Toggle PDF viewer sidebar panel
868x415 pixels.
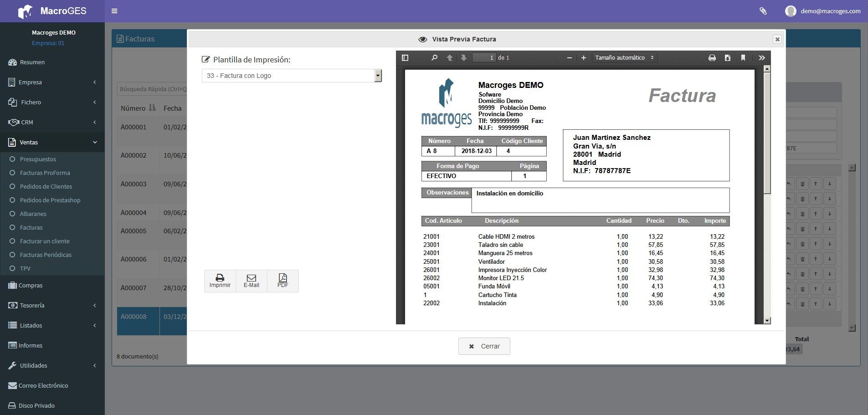tap(405, 58)
